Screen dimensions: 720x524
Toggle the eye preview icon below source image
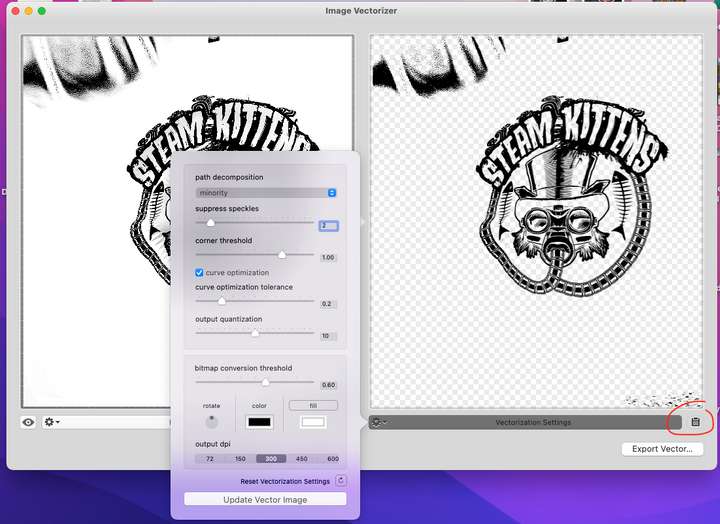click(x=28, y=422)
